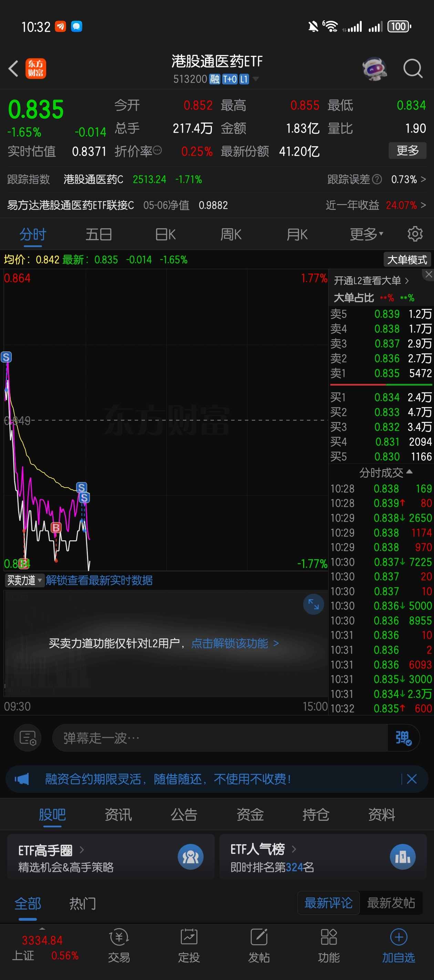434x980 pixels.
Task: Tap the 功能 grid icon
Action: pyautogui.click(x=329, y=937)
